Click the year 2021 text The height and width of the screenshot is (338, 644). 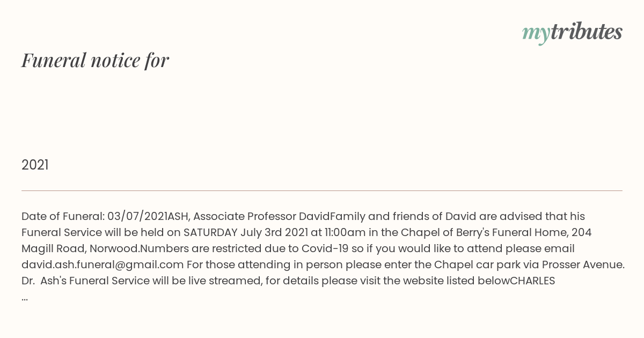click(35, 165)
